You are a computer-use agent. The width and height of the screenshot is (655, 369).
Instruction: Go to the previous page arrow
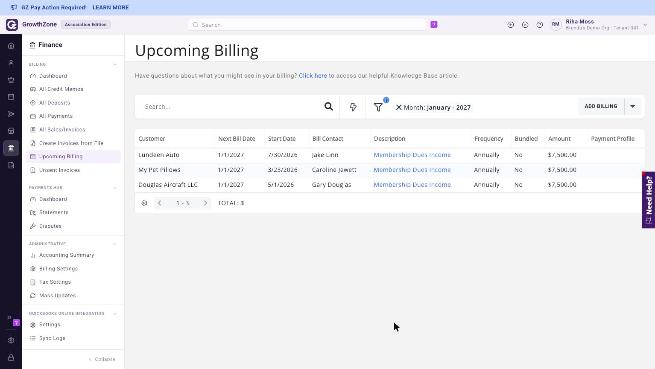[160, 203]
